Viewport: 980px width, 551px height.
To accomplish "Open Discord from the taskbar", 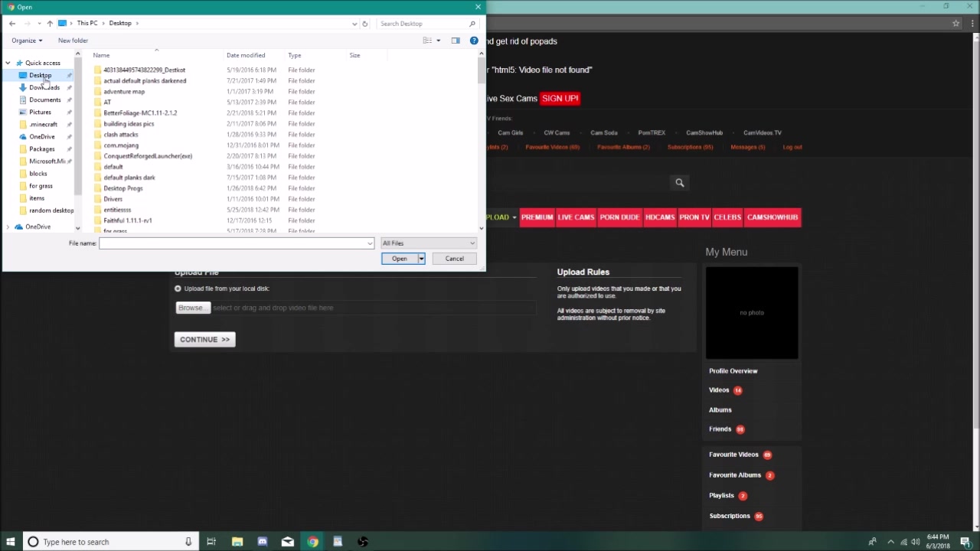I will [263, 542].
